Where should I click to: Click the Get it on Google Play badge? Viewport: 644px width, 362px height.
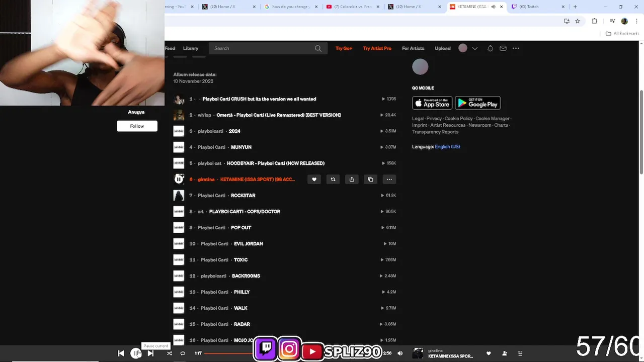click(x=477, y=103)
